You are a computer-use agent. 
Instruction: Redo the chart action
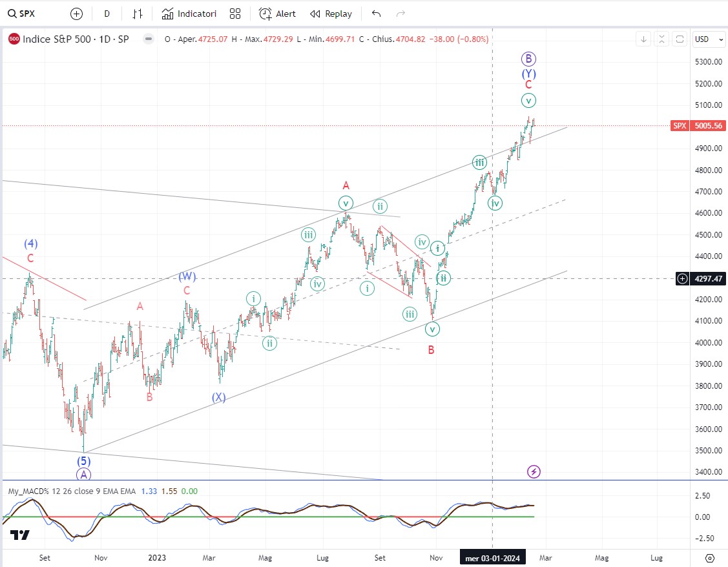(400, 14)
